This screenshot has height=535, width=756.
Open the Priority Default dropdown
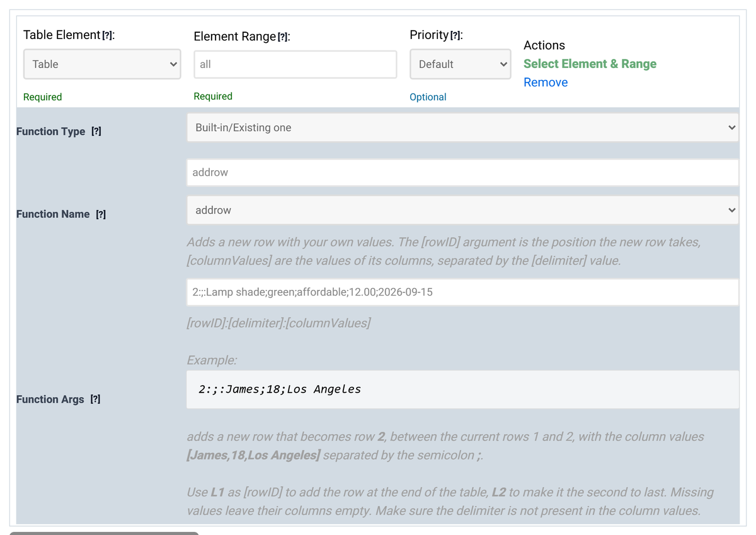coord(461,64)
